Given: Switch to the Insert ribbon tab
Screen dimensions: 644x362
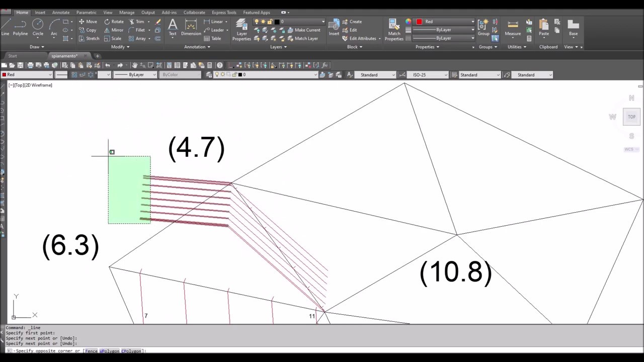Looking at the screenshot, I should pos(40,12).
